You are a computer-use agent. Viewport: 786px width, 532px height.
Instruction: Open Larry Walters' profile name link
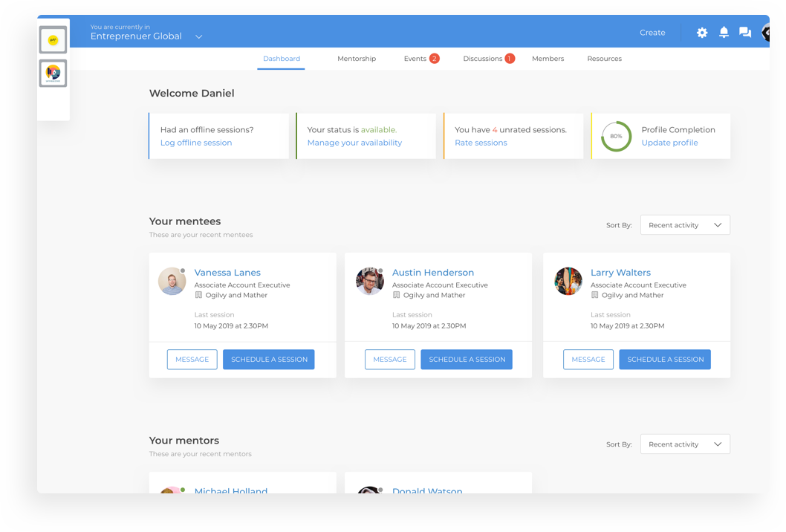[620, 273]
